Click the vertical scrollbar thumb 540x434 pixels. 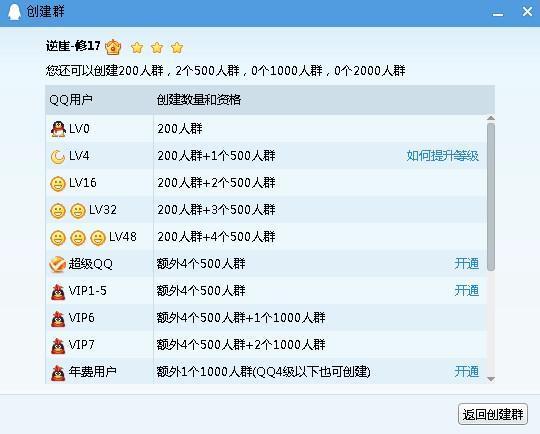click(x=491, y=197)
